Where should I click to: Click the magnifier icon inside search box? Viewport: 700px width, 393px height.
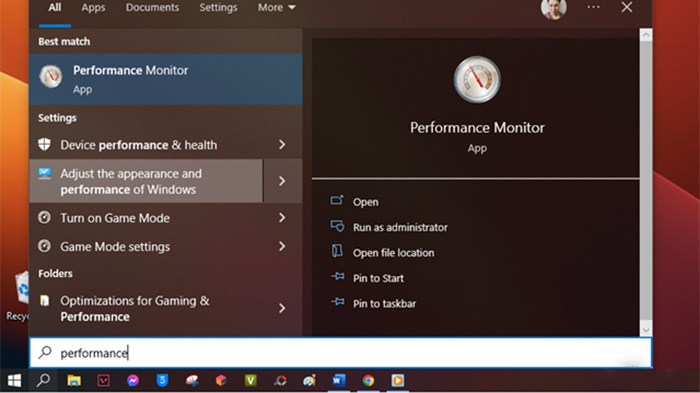pyautogui.click(x=45, y=352)
